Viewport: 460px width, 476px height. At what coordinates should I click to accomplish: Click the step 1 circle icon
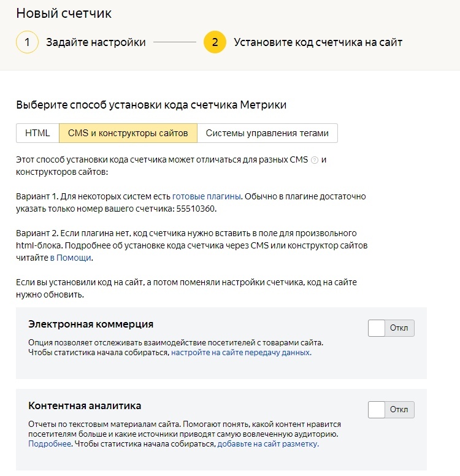click(28, 42)
